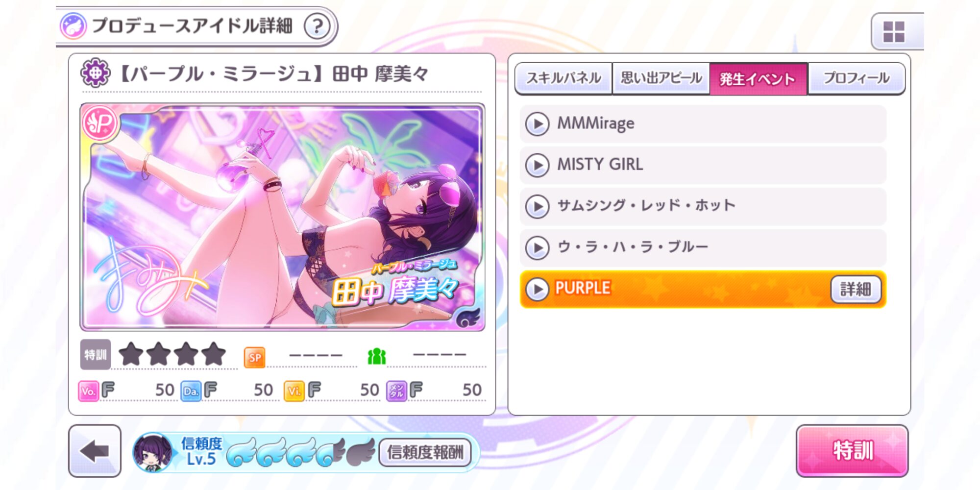This screenshot has height=490, width=980.
Task: Tap the green fan count icon
Action: [x=376, y=357]
